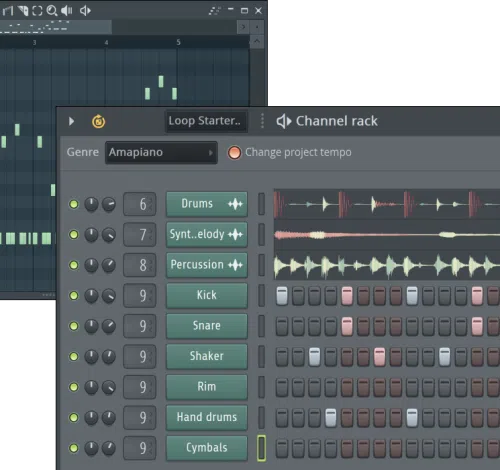
Task: Click the Cymbals channel volume knob
Action: [109, 448]
